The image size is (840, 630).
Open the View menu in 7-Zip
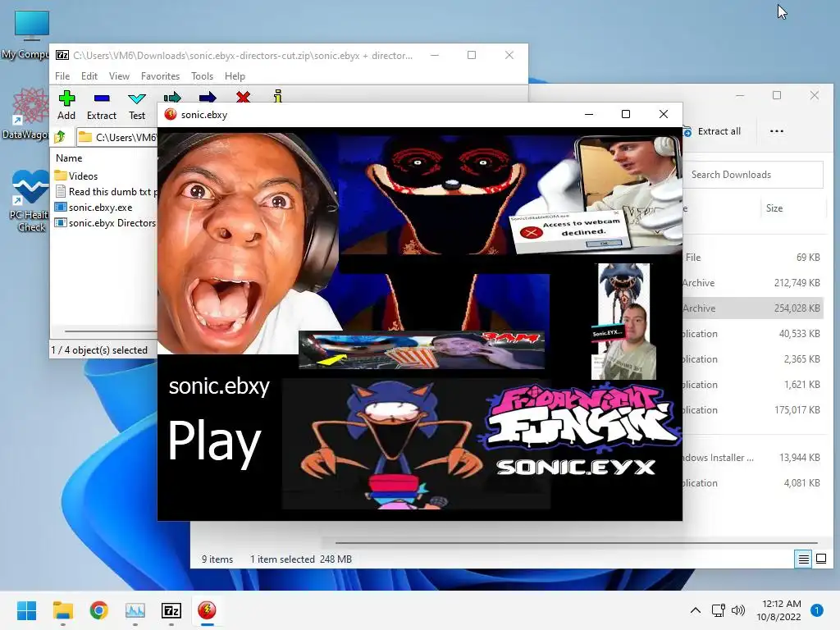pyautogui.click(x=119, y=76)
